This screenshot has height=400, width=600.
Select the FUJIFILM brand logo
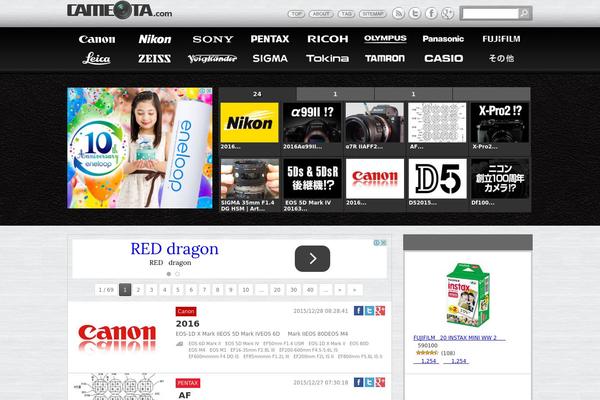pos(501,39)
